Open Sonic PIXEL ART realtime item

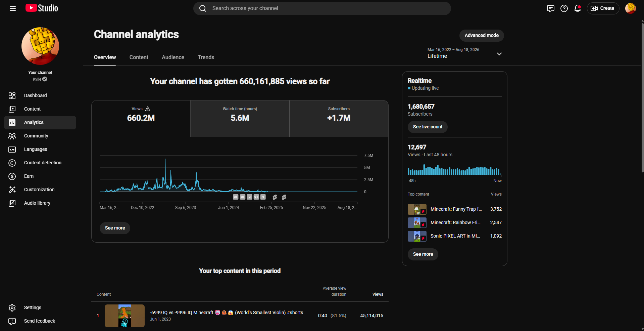click(455, 236)
